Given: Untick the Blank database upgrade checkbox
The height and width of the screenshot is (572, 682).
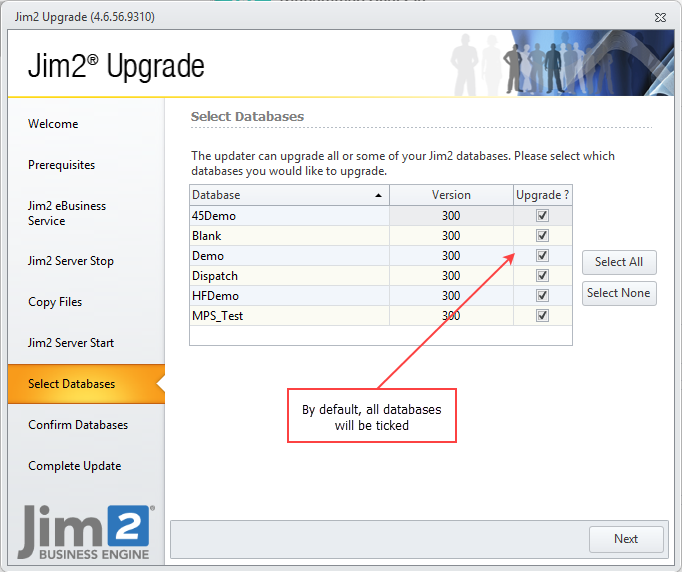Looking at the screenshot, I should (542, 235).
